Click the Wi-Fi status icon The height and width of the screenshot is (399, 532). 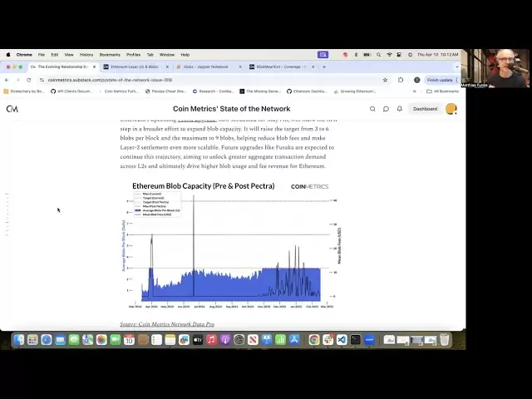(x=390, y=55)
